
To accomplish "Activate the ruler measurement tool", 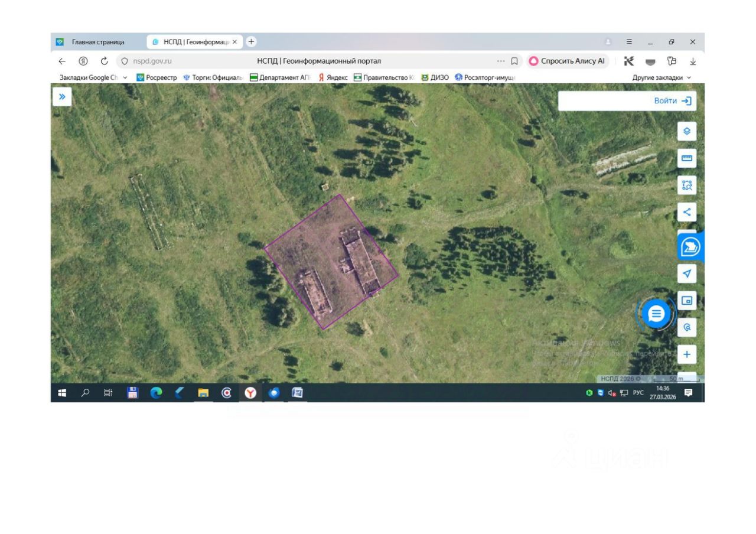I will pos(687,158).
